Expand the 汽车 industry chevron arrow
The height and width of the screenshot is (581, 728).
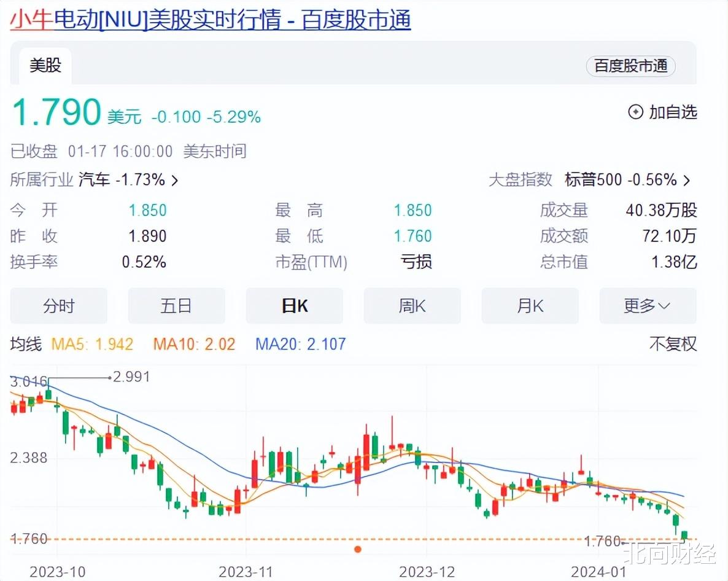click(175, 180)
